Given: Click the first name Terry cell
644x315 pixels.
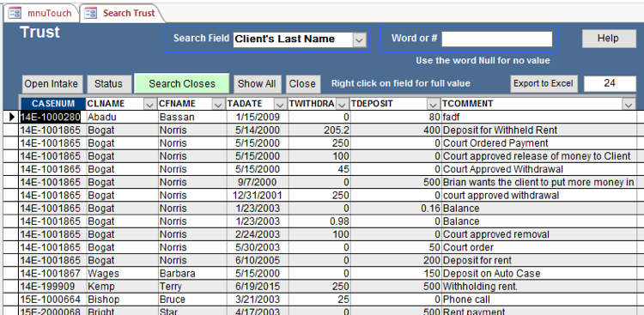Looking at the screenshot, I should 191,287.
